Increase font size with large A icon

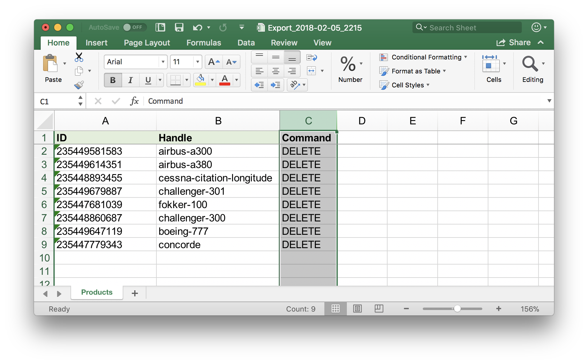[214, 62]
